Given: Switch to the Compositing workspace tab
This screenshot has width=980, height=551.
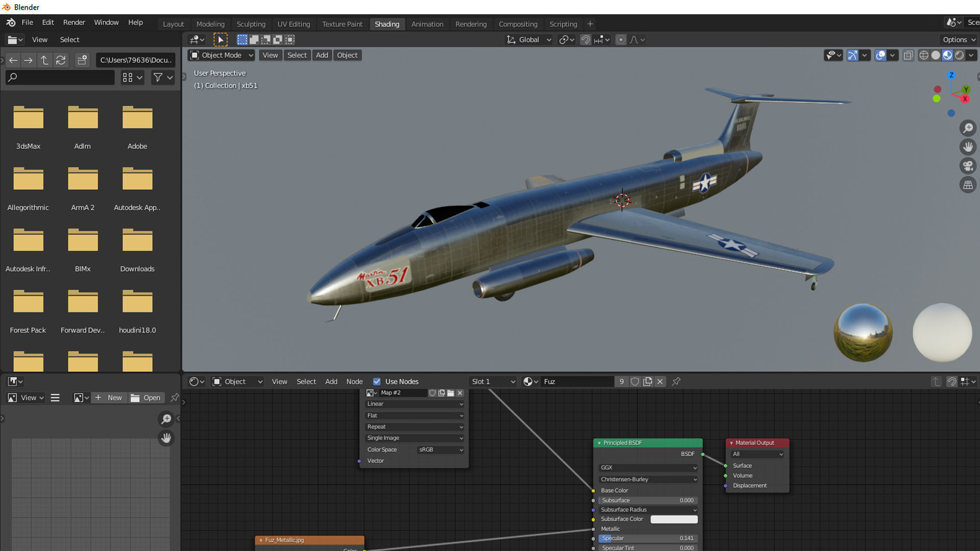Looking at the screenshot, I should tap(518, 24).
